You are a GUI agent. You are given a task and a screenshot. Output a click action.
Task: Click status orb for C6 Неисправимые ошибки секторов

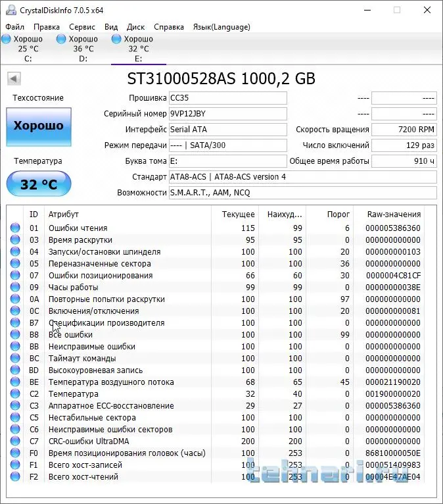pyautogui.click(x=15, y=429)
